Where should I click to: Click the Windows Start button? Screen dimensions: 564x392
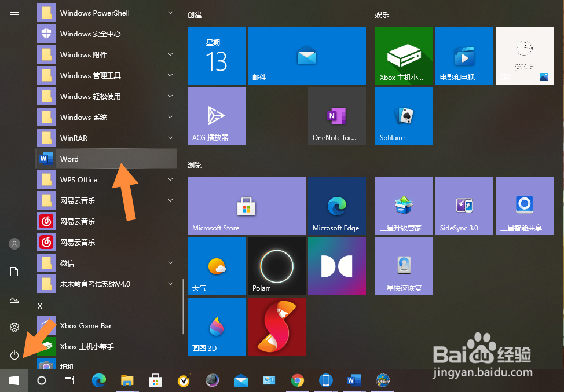pyautogui.click(x=14, y=380)
